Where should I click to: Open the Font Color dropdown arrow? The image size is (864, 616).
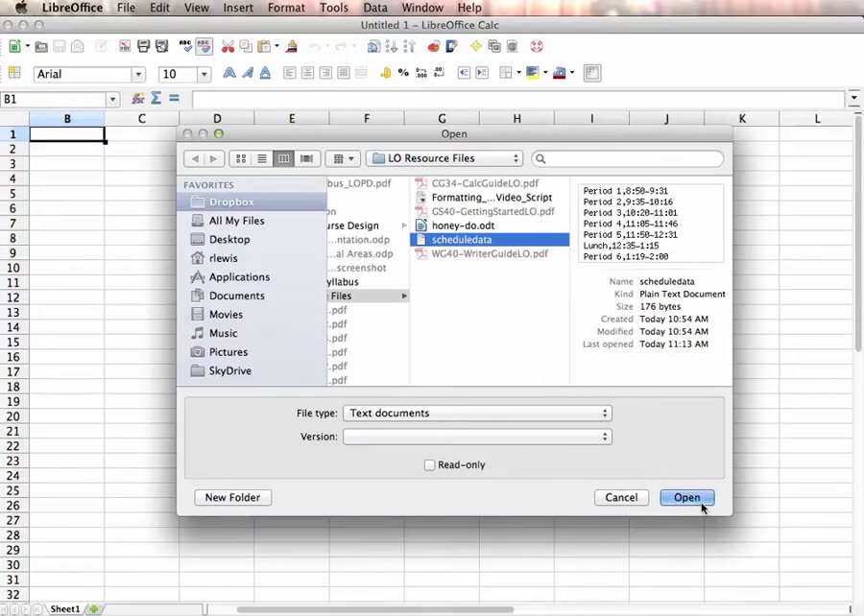pyautogui.click(x=572, y=73)
